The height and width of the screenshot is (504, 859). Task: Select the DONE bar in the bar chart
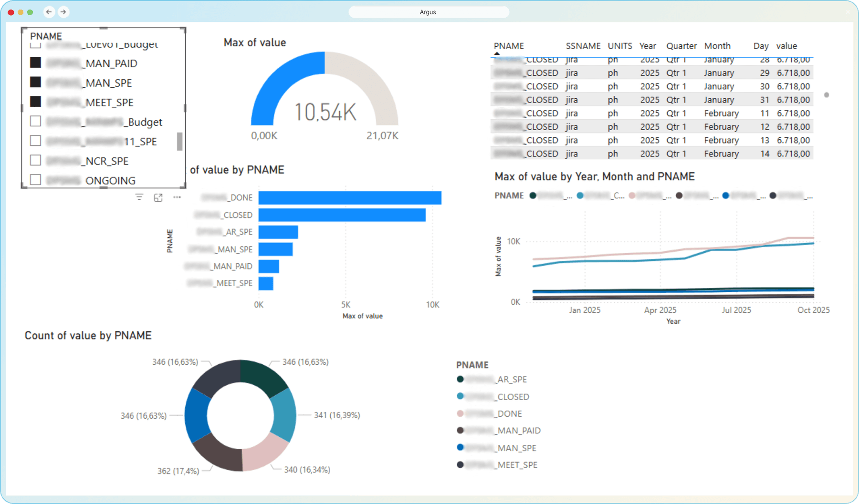tap(349, 197)
